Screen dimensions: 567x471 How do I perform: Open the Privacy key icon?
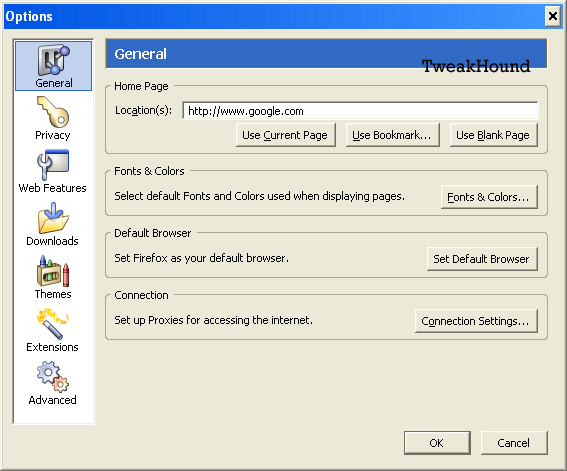click(x=53, y=112)
